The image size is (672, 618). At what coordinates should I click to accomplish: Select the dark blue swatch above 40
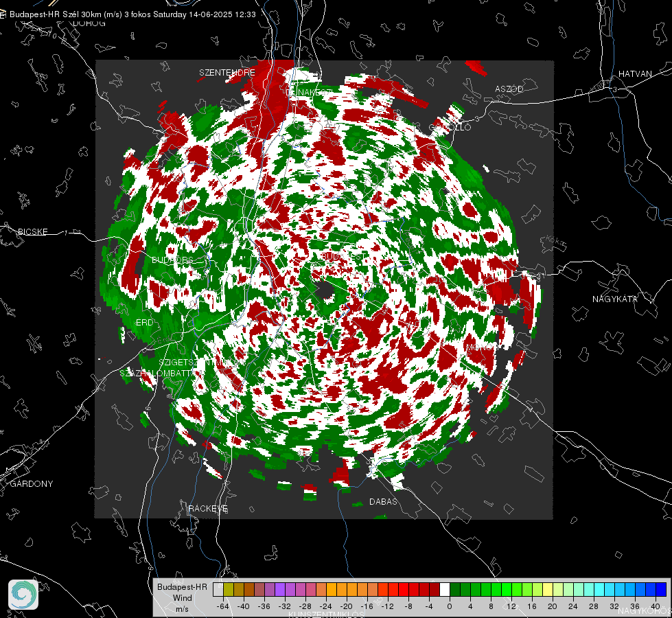pyautogui.click(x=661, y=590)
